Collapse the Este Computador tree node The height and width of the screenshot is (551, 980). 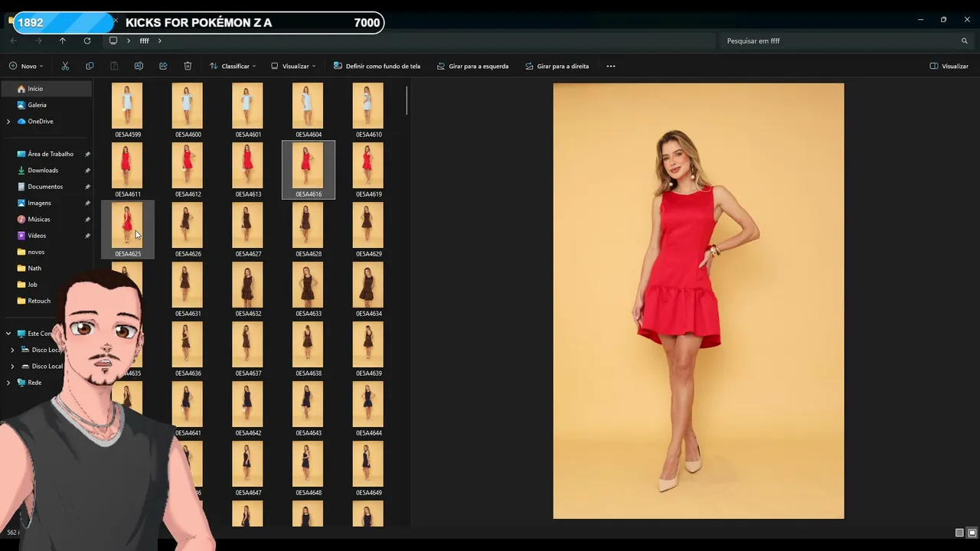pos(8,334)
